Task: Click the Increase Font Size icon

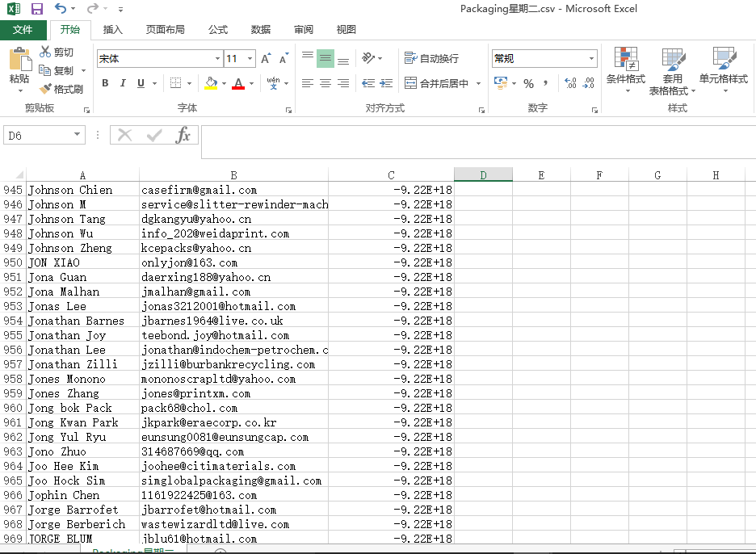Action: click(266, 59)
